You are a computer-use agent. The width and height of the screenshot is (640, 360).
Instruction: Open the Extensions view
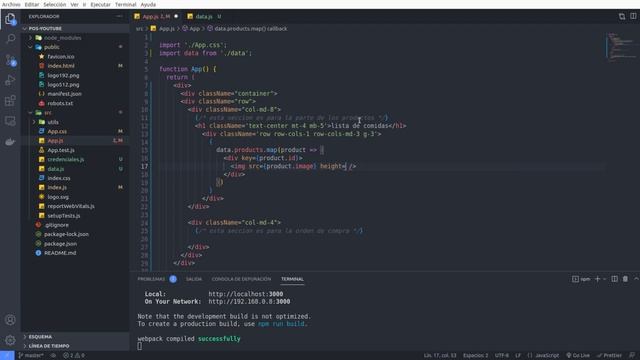[10, 100]
